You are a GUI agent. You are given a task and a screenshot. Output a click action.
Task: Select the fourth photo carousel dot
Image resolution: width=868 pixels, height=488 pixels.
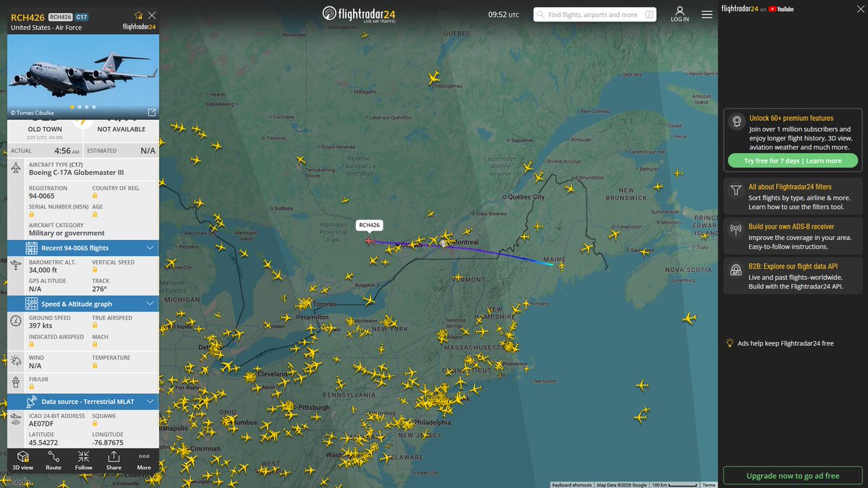coord(93,107)
